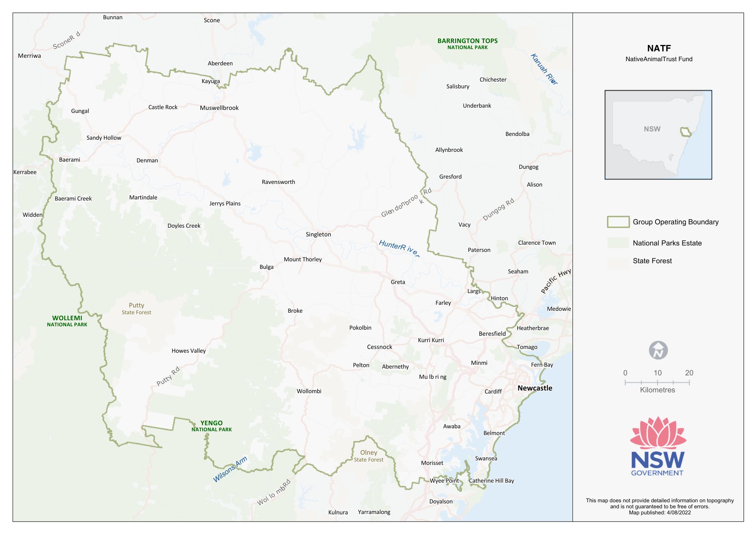Click the National Parks Estate legend swatch
The width and height of the screenshot is (756, 534).
618,243
